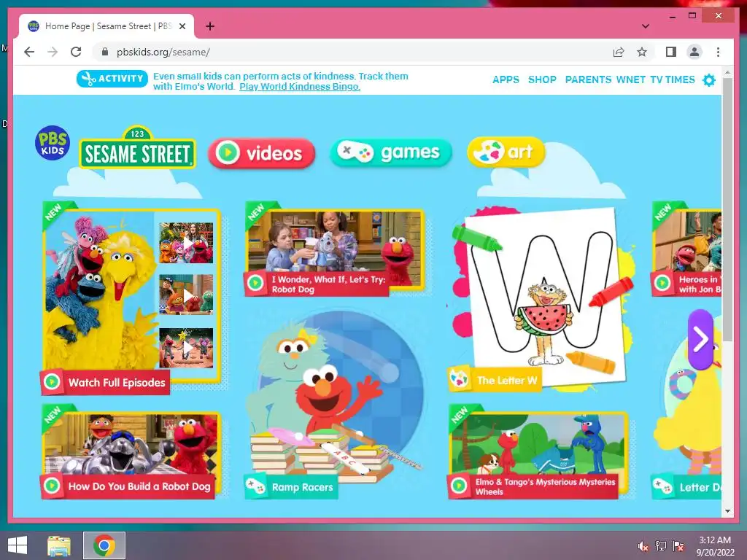Click the paint palette icon by The Letter W

[460, 379]
